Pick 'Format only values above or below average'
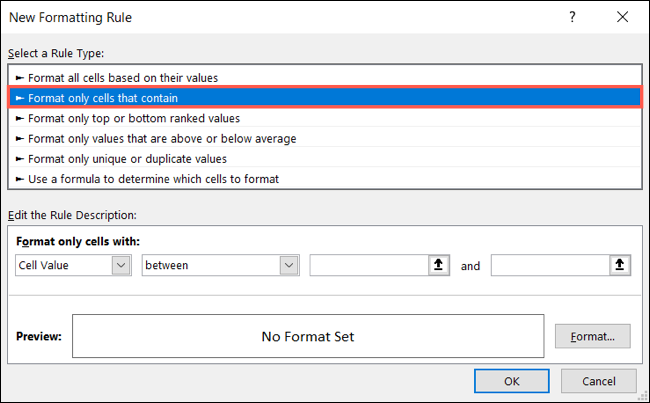The width and height of the screenshot is (650, 403). 162,138
